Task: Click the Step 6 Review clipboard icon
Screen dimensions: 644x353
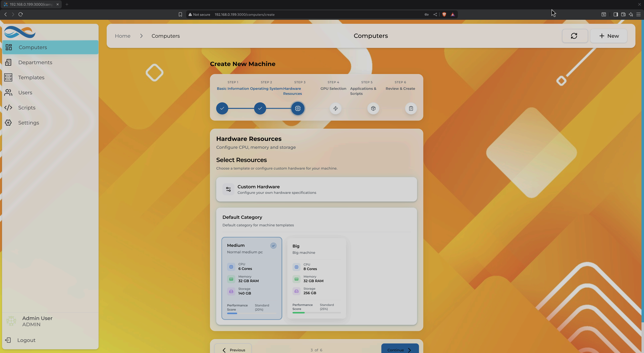Action: click(x=411, y=108)
